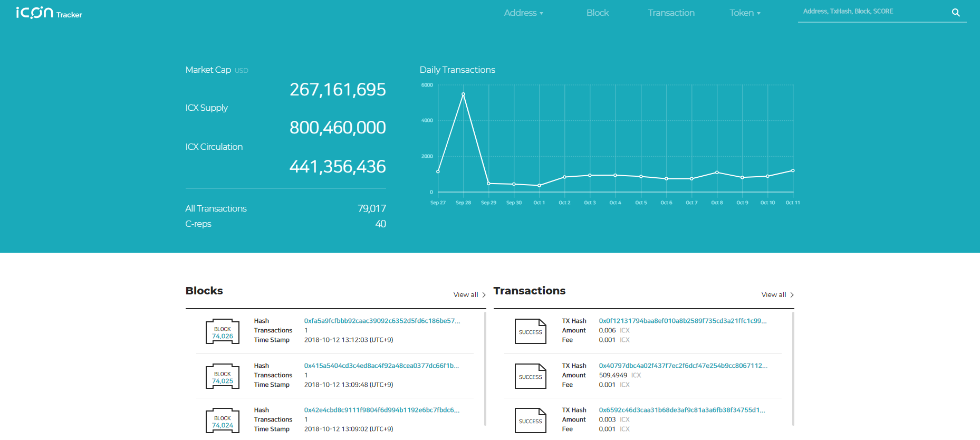This screenshot has height=440, width=980.
Task: Click the Transactions section heading
Action: [x=530, y=291]
